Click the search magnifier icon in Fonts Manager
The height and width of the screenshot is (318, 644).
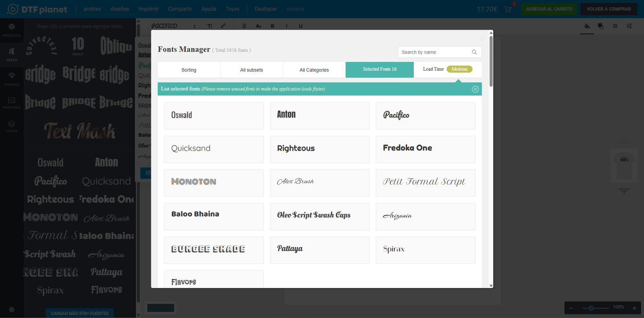474,52
